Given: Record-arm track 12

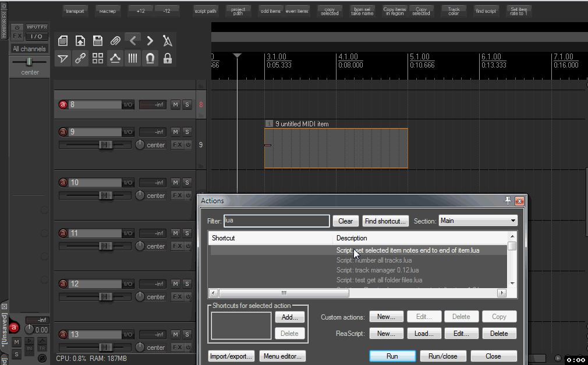Looking at the screenshot, I should point(63,284).
